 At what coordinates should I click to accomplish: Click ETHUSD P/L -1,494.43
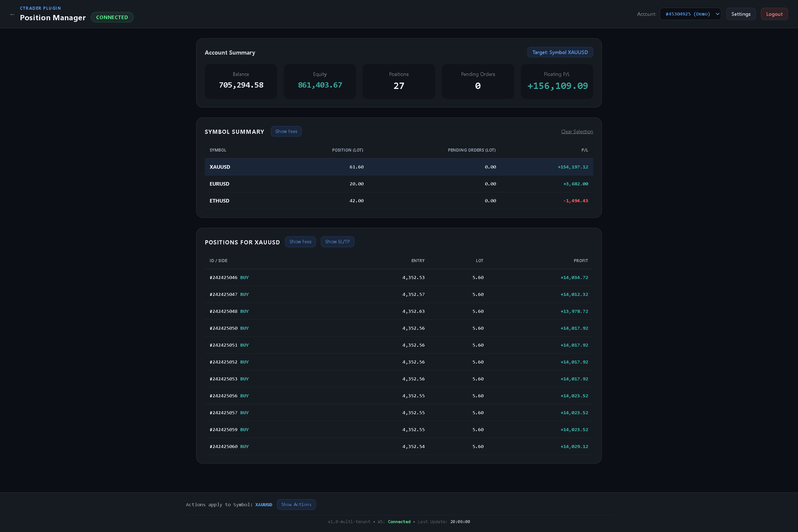point(576,201)
